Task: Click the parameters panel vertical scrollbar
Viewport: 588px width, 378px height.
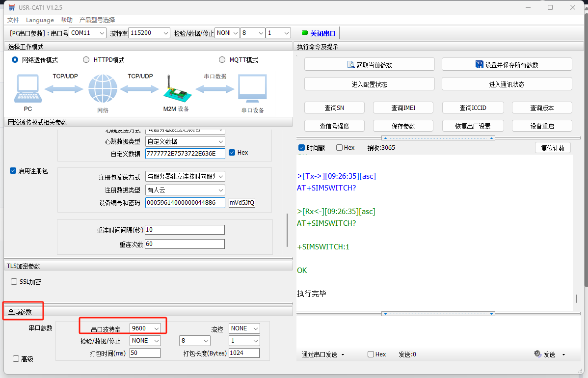Action: click(x=288, y=230)
